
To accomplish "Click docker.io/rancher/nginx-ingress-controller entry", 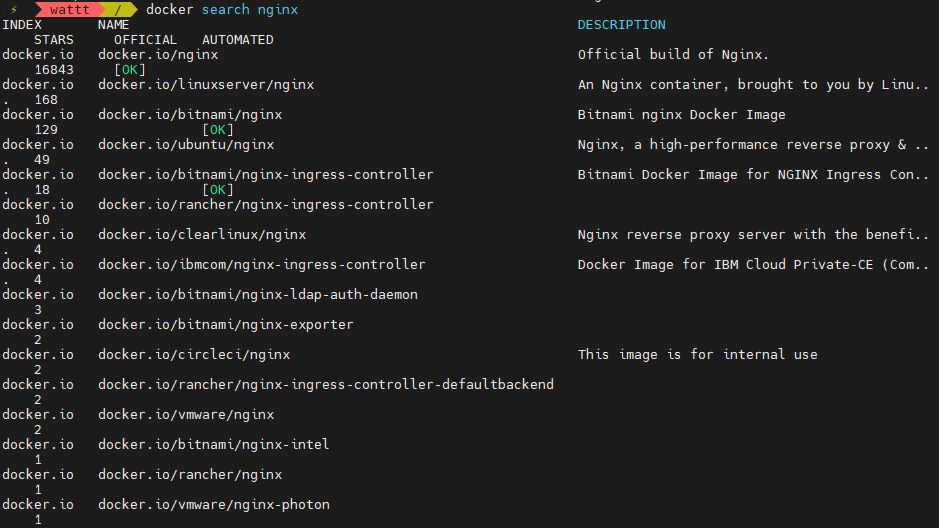I will [266, 204].
